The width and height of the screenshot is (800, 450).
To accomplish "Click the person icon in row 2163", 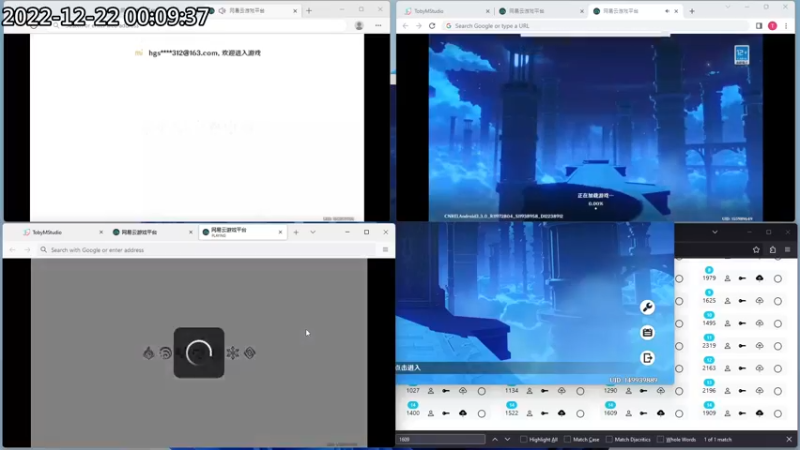I will click(728, 368).
